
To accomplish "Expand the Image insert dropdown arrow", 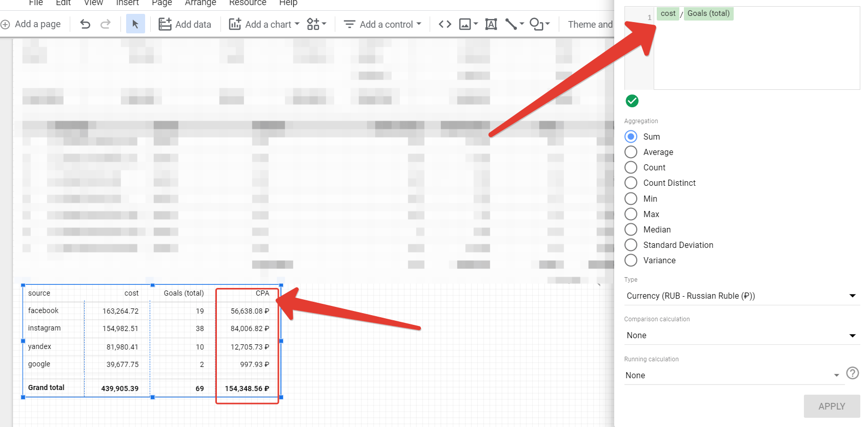I will (x=476, y=24).
